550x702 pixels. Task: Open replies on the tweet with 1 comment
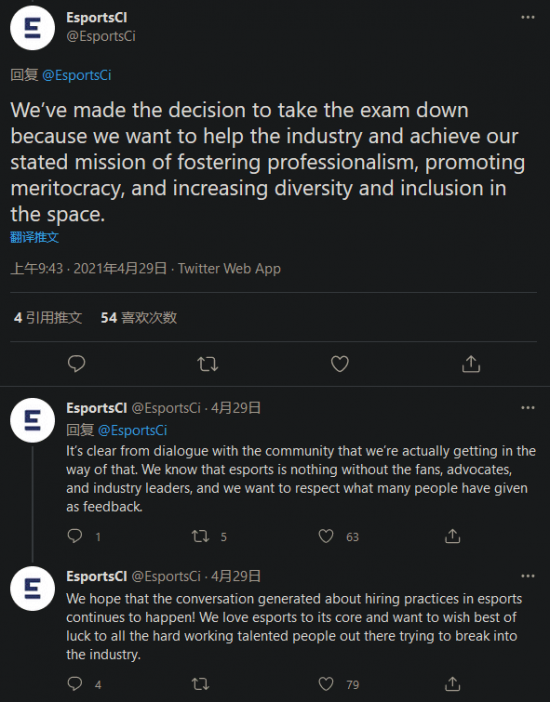75,536
